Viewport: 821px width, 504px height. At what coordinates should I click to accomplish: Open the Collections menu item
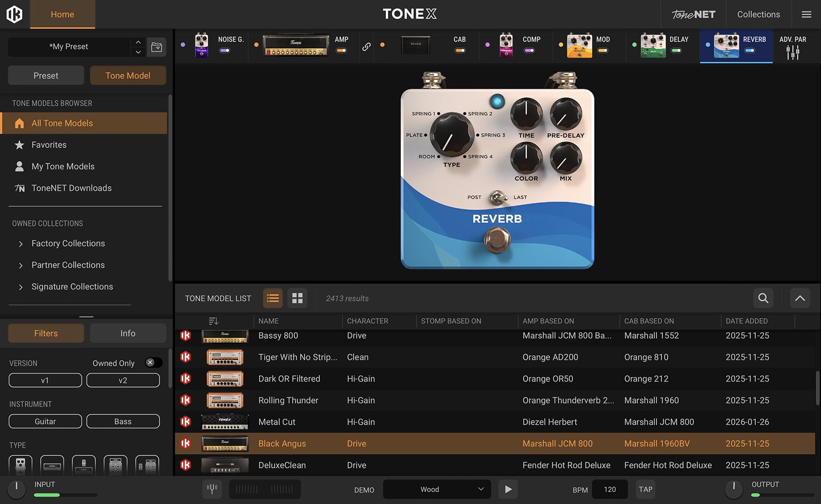[758, 14]
